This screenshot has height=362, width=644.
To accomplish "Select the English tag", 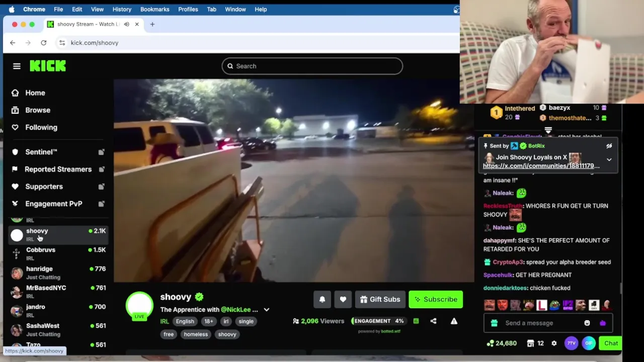I will click(185, 321).
